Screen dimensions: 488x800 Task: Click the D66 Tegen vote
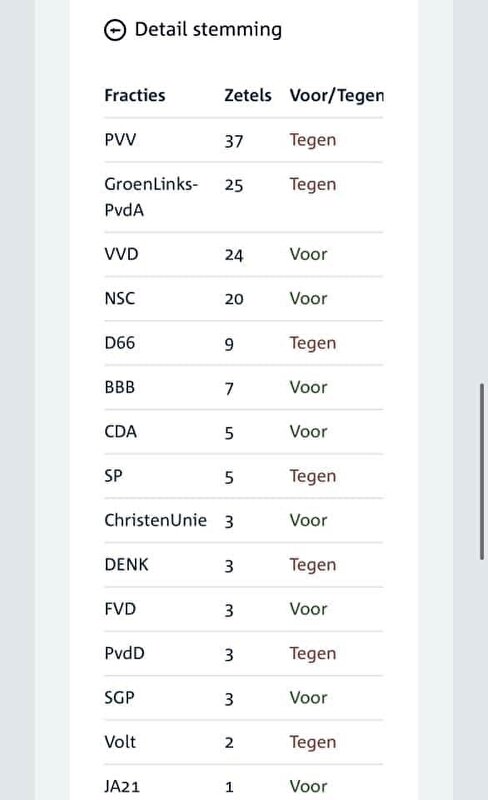313,344
